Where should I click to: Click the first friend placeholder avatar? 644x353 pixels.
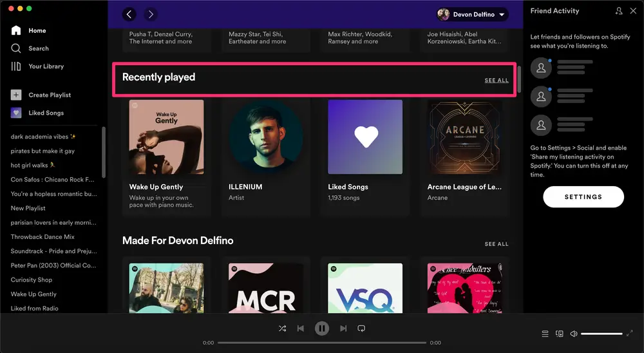tap(541, 68)
